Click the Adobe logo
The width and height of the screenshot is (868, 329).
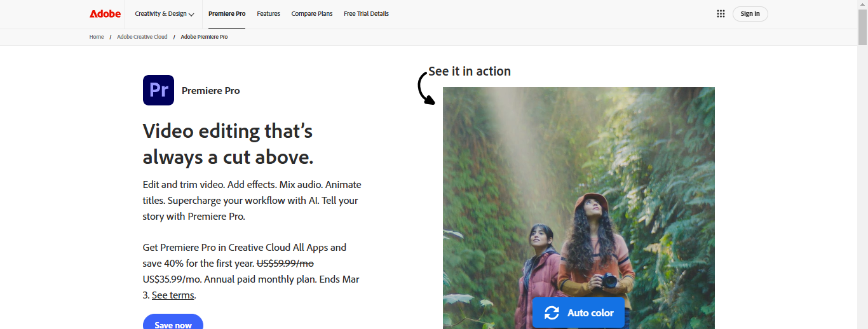tap(105, 14)
